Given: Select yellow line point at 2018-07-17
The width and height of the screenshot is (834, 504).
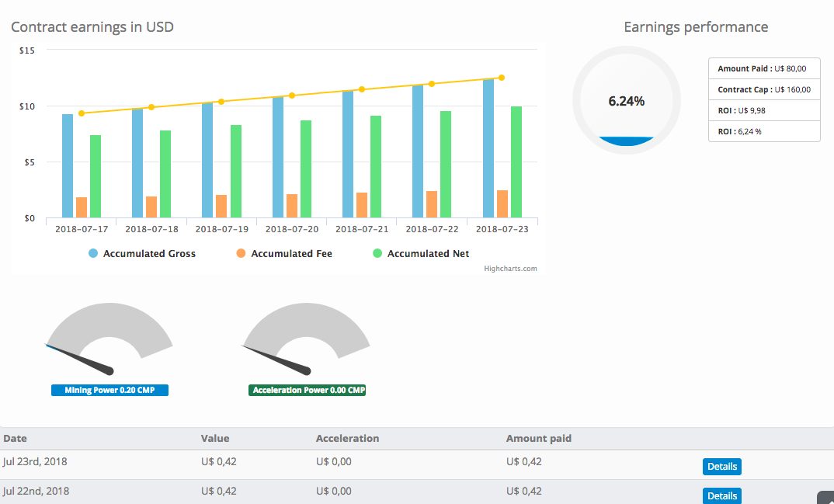Looking at the screenshot, I should [82, 113].
